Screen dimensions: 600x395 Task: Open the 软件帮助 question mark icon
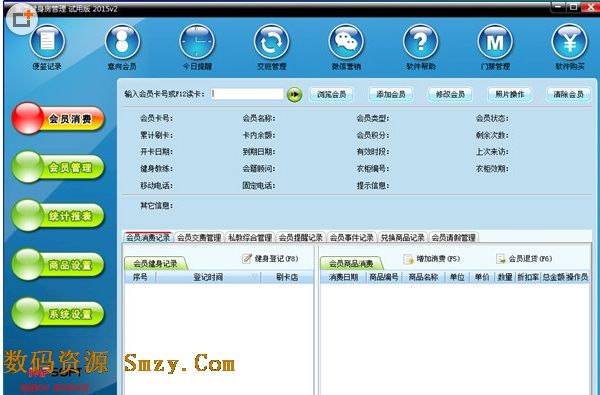(x=421, y=42)
